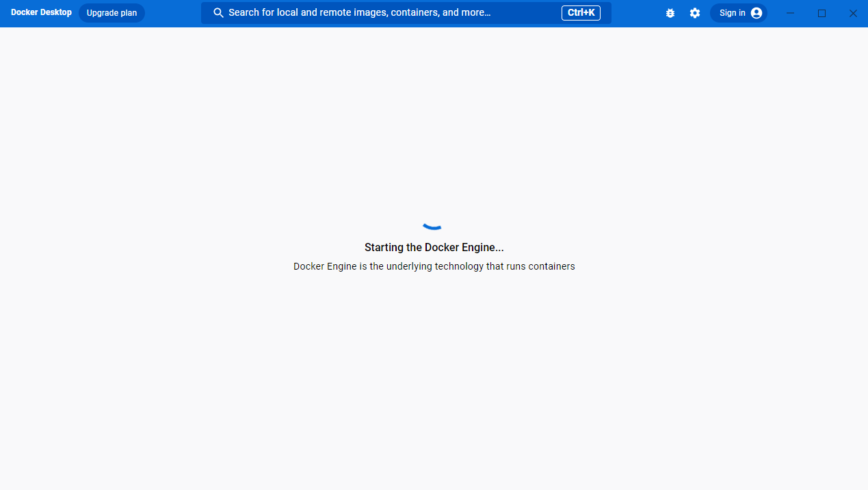Screen dimensions: 868x490
Task: Close the Docker Desktop window
Action: tap(853, 13)
